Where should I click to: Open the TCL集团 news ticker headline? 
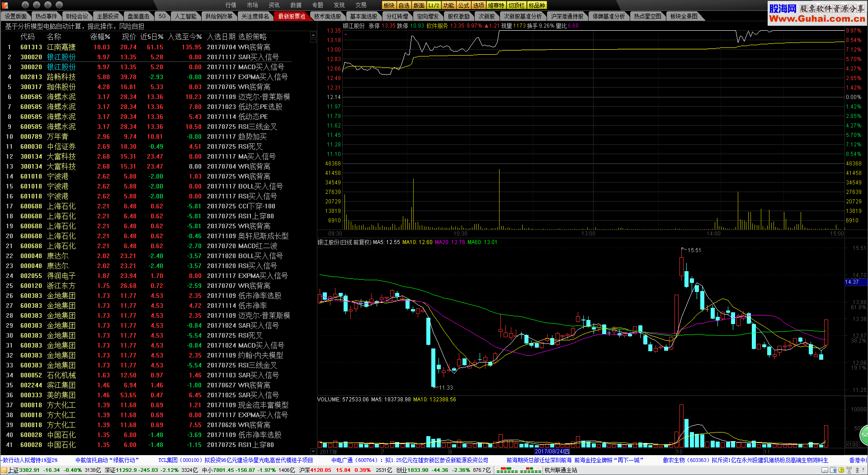click(x=236, y=460)
